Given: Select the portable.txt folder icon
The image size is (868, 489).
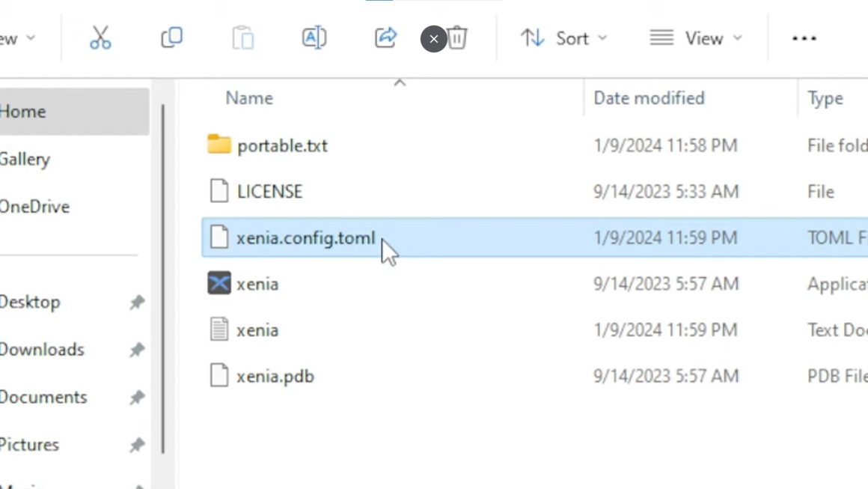Looking at the screenshot, I should click(218, 145).
